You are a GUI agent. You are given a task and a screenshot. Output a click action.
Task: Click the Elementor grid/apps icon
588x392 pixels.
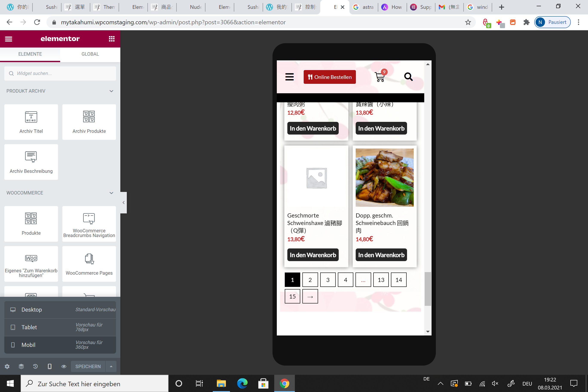point(112,38)
